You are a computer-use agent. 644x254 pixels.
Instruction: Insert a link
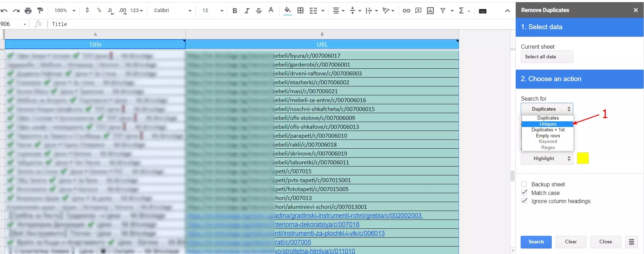tap(406, 11)
